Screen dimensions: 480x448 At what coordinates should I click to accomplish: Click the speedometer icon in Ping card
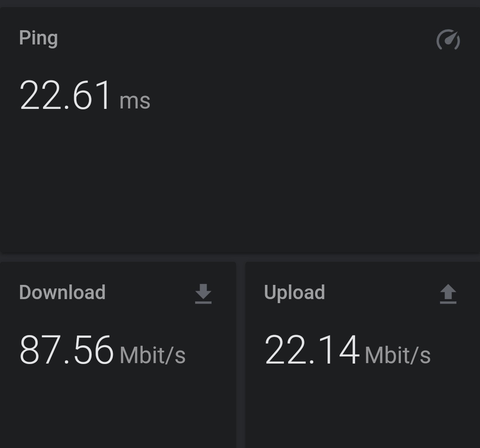point(448,40)
